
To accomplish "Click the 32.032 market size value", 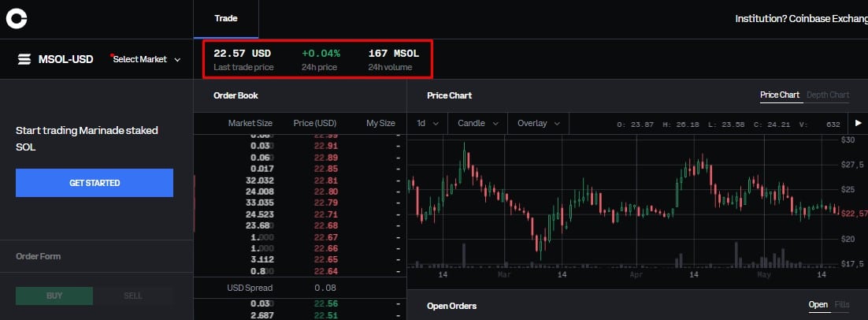I will pos(260,180).
